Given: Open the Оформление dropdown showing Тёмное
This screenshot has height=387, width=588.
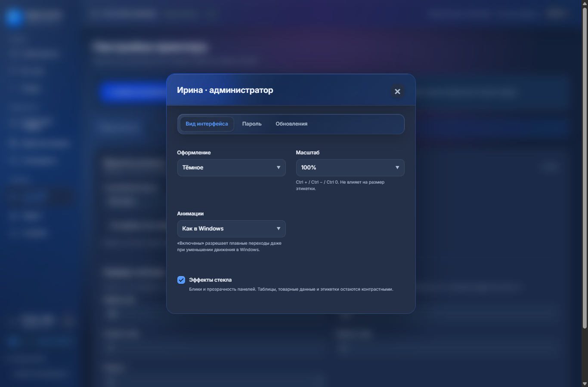Looking at the screenshot, I should point(231,168).
